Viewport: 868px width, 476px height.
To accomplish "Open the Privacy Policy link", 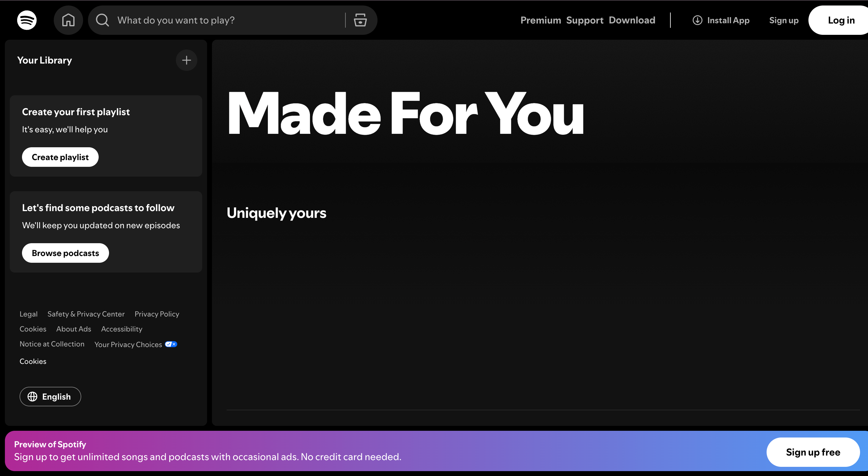I will click(x=156, y=314).
